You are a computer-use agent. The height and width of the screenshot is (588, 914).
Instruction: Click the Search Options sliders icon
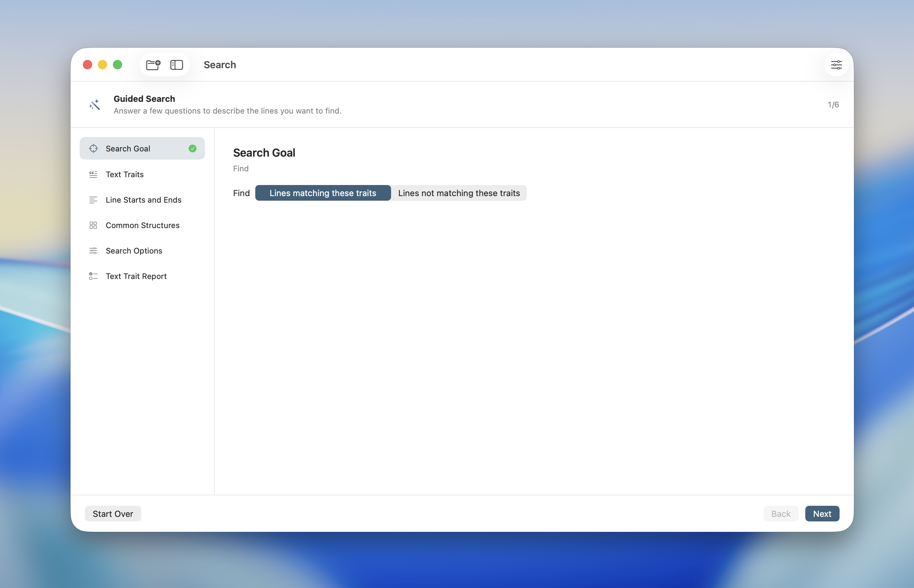coord(93,251)
